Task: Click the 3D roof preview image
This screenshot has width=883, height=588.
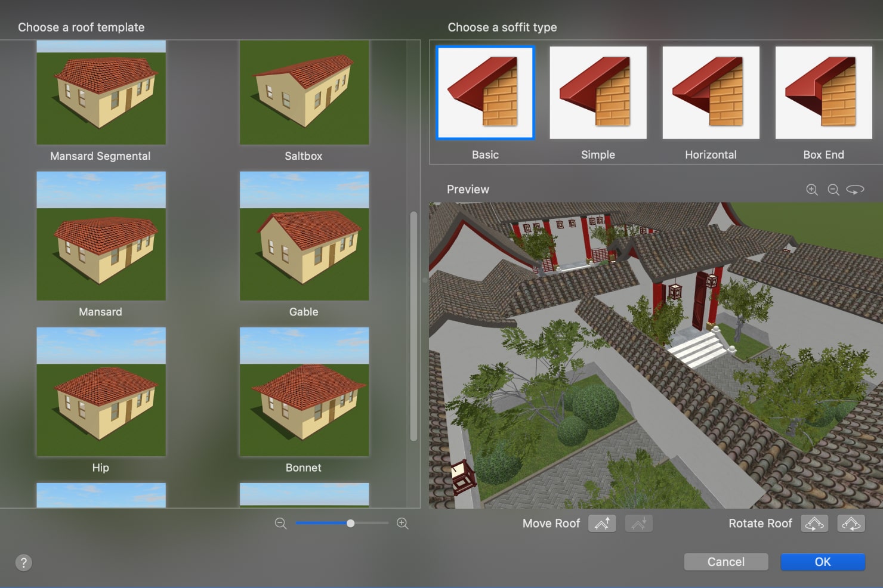Action: [x=656, y=355]
